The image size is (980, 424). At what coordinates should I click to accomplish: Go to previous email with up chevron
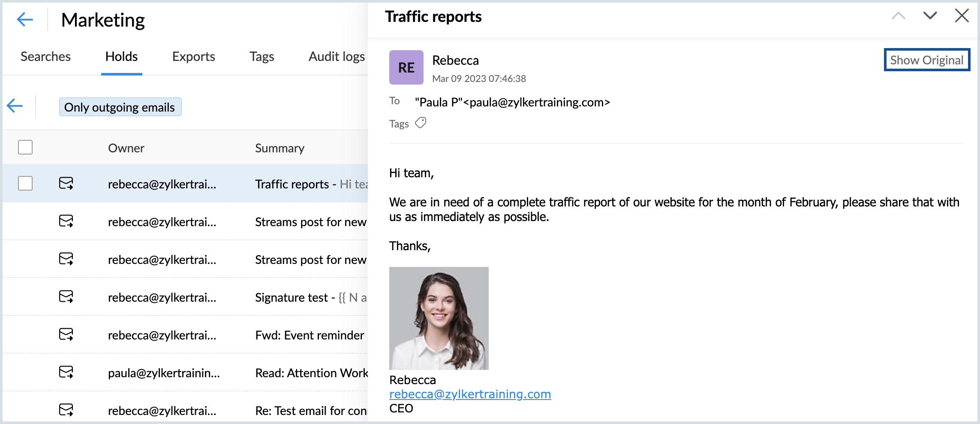[898, 16]
